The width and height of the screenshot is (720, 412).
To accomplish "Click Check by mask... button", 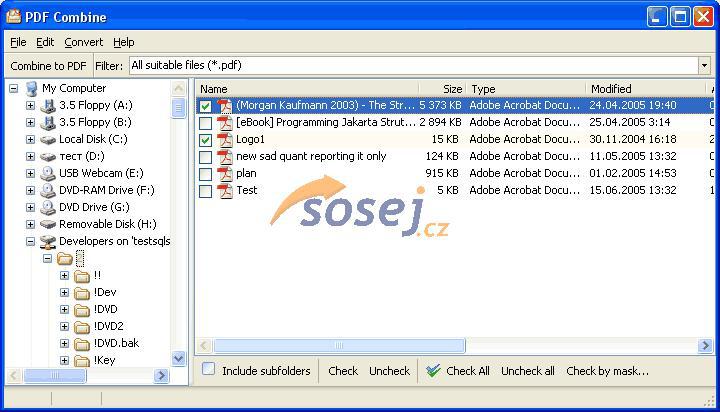I will coord(608,371).
